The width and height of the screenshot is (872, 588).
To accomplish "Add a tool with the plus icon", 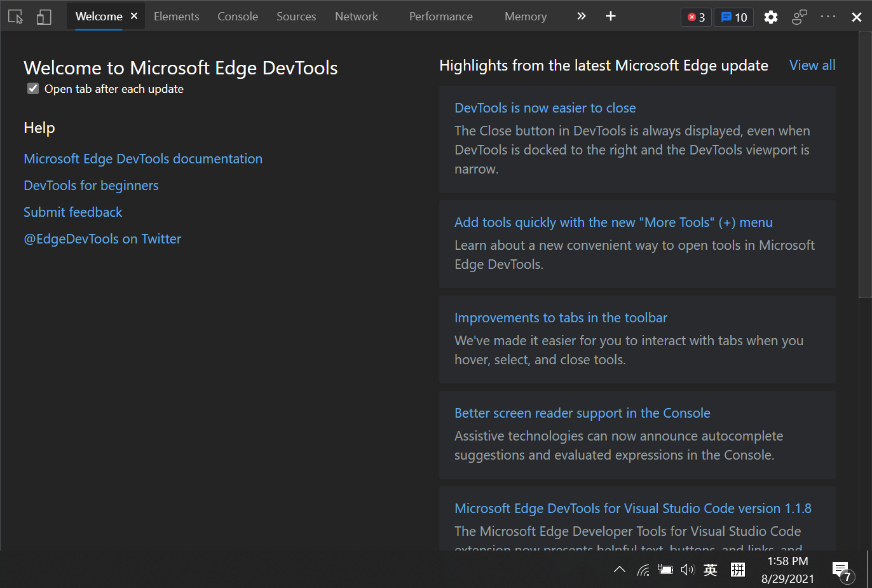I will (x=611, y=16).
